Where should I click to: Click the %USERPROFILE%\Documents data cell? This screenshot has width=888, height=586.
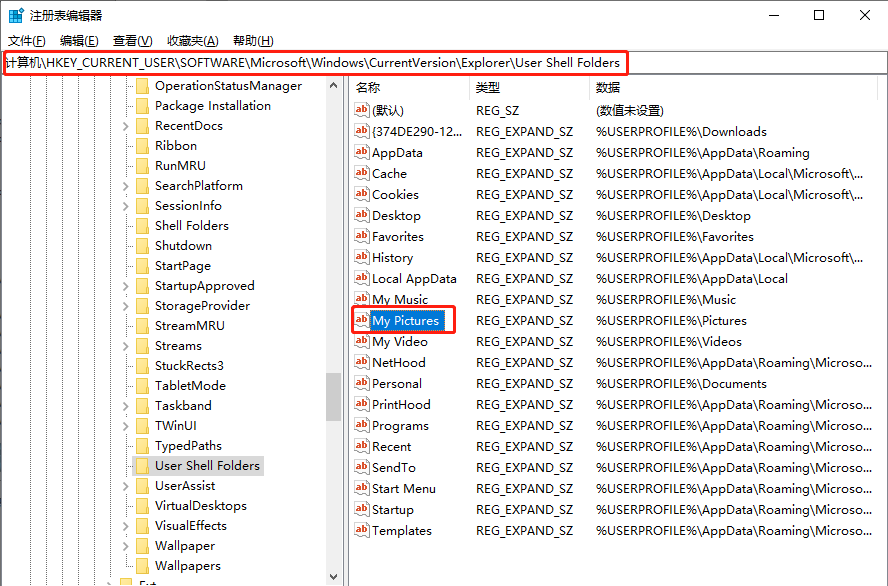coord(681,384)
